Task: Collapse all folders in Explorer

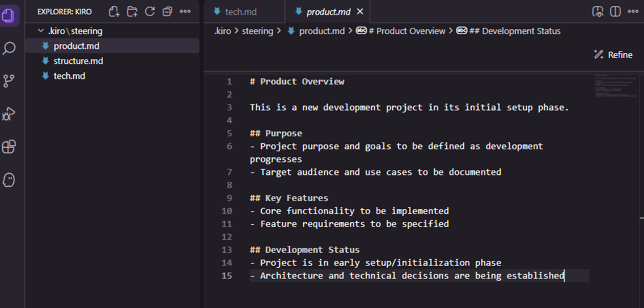Action: click(167, 11)
